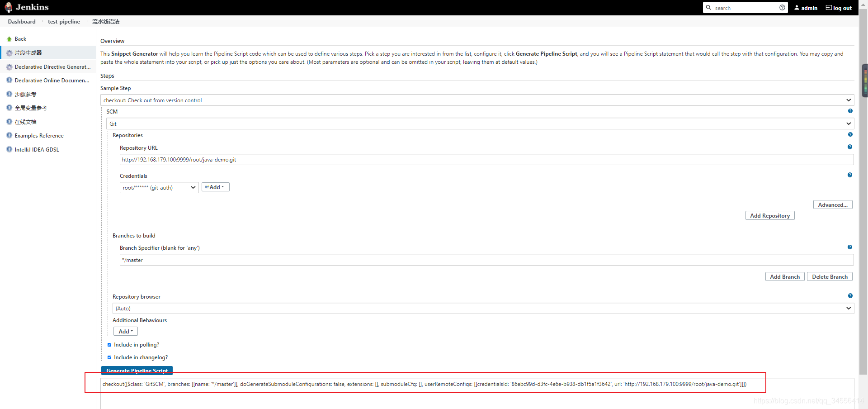Open the credentials Add dropdown button
This screenshot has width=868, height=409.
tap(215, 187)
